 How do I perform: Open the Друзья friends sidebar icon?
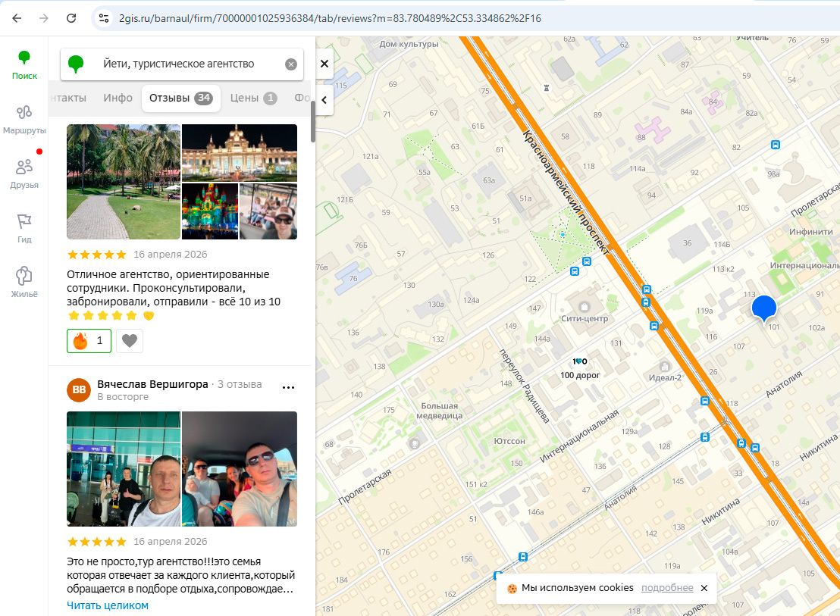point(24,173)
